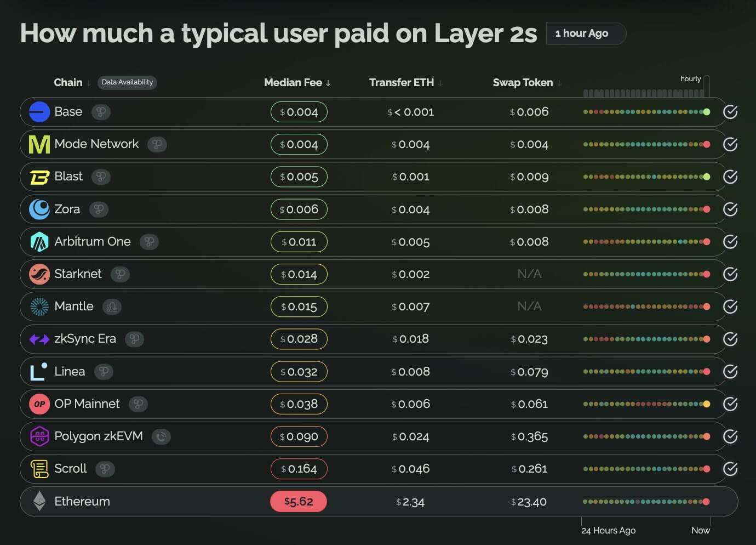The width and height of the screenshot is (756, 545).
Task: Click the Data Availability filter pill
Action: (x=127, y=82)
